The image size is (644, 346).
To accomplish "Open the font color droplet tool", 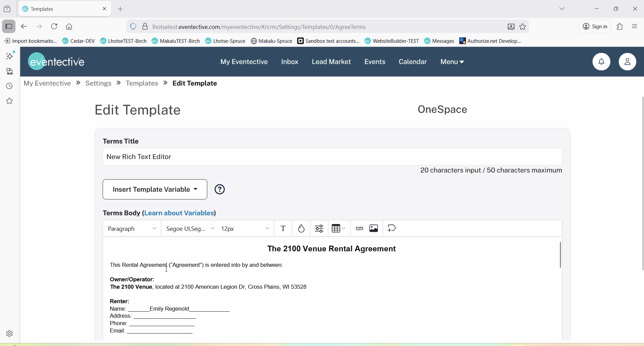I will 301,229.
